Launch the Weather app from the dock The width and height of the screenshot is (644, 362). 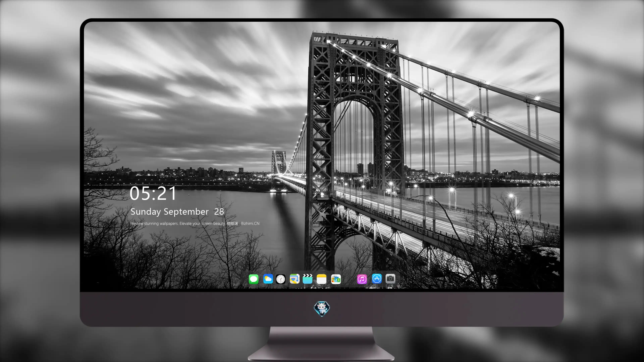click(268, 279)
